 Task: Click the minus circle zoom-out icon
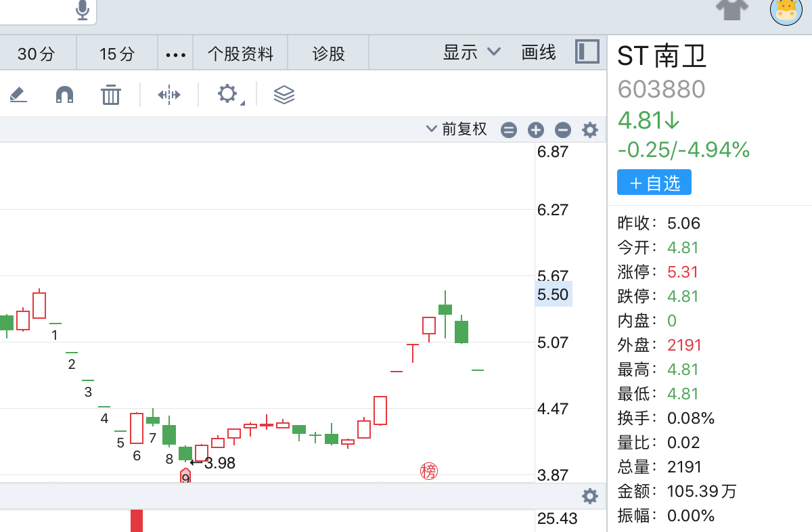[x=563, y=130]
